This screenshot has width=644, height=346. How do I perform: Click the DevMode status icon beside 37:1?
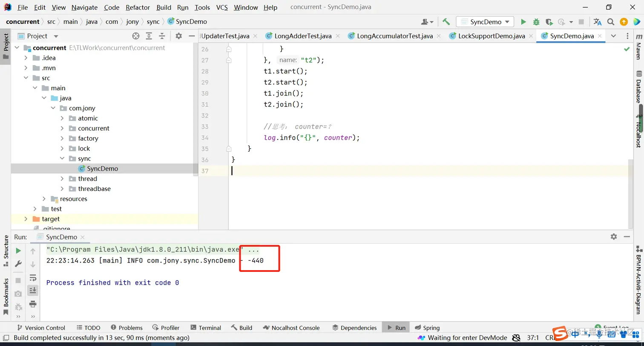516,338
